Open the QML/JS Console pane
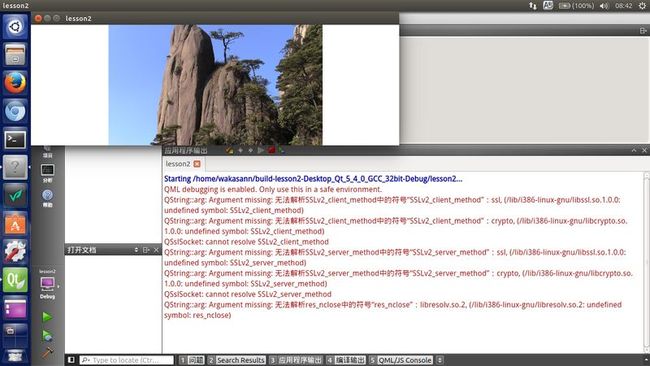 pos(401,360)
